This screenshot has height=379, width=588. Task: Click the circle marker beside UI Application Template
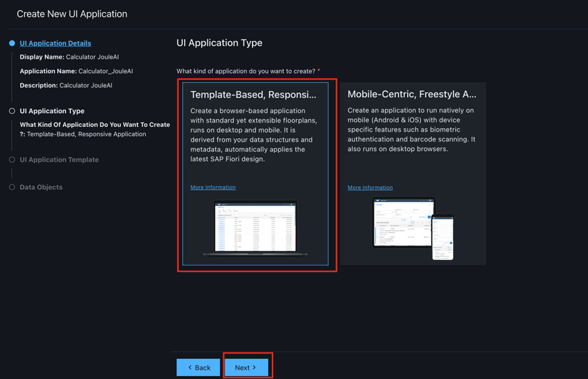[12, 160]
